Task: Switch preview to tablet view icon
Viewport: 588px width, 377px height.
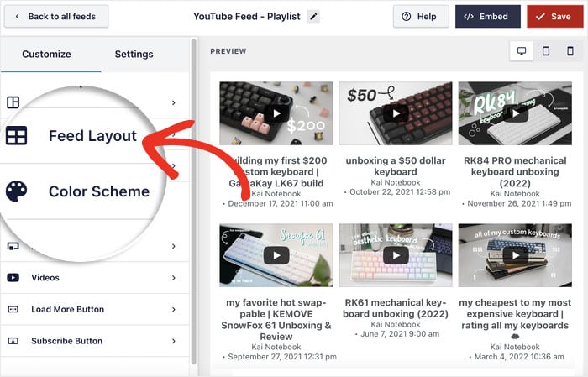Action: coord(546,51)
